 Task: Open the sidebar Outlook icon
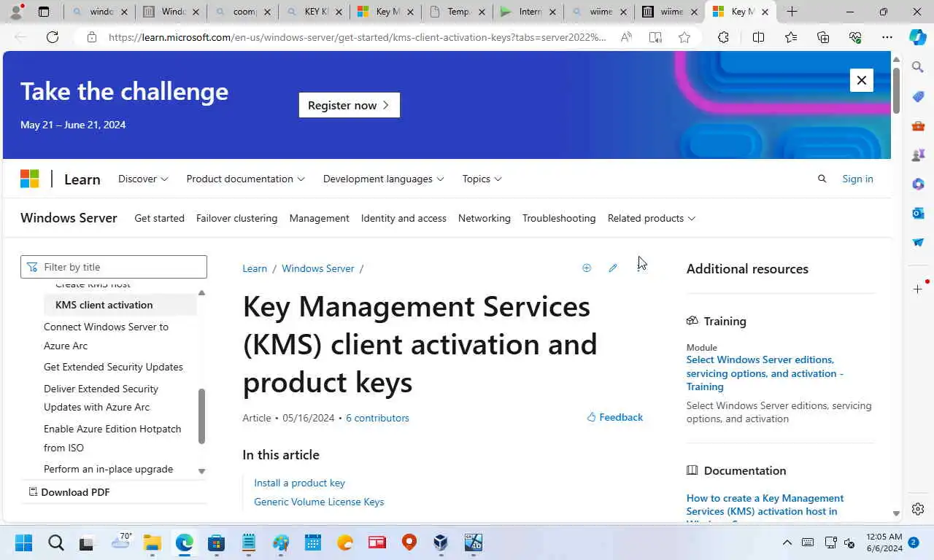point(918,213)
